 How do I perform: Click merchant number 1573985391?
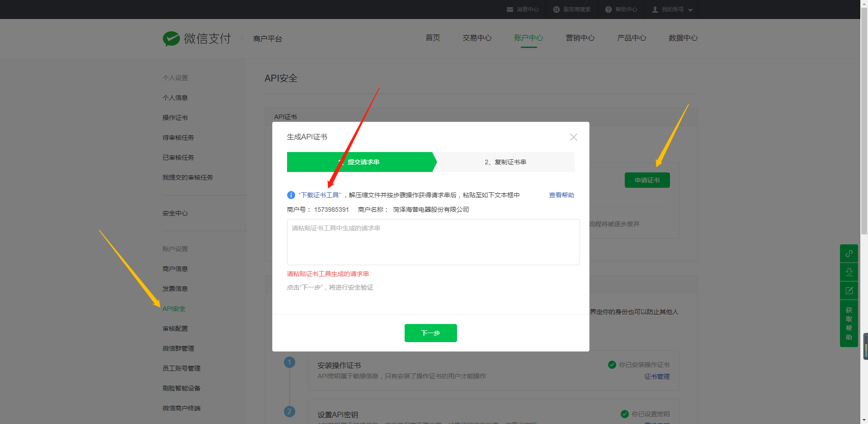(x=331, y=210)
